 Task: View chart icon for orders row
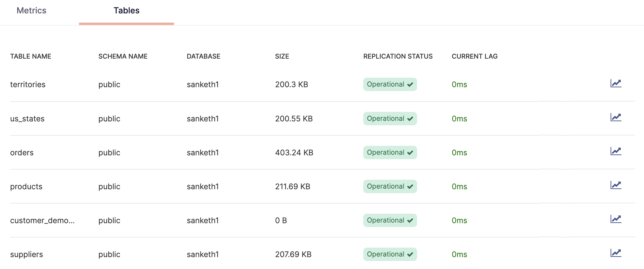615,151
